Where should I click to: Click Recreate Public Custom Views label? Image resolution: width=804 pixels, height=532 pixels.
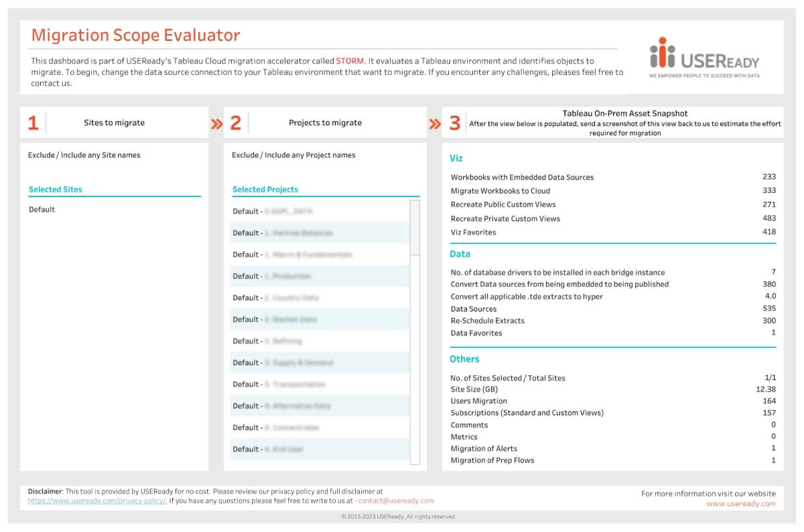point(503,204)
